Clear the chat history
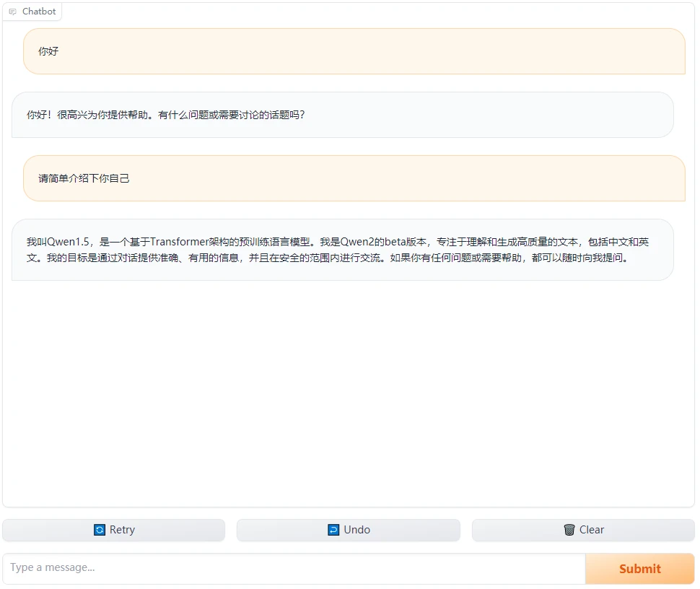700x589 pixels. 583,530
